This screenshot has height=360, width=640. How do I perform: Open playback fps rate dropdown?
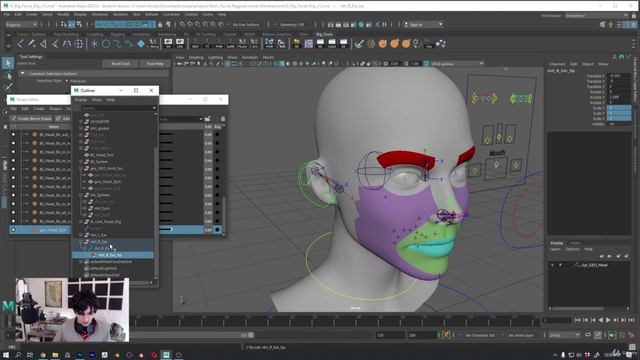pos(564,335)
